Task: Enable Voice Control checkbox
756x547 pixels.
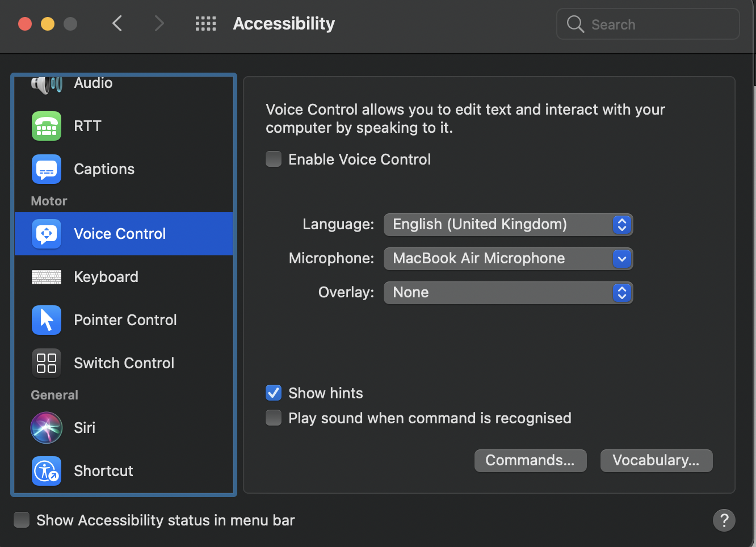Action: 274,159
